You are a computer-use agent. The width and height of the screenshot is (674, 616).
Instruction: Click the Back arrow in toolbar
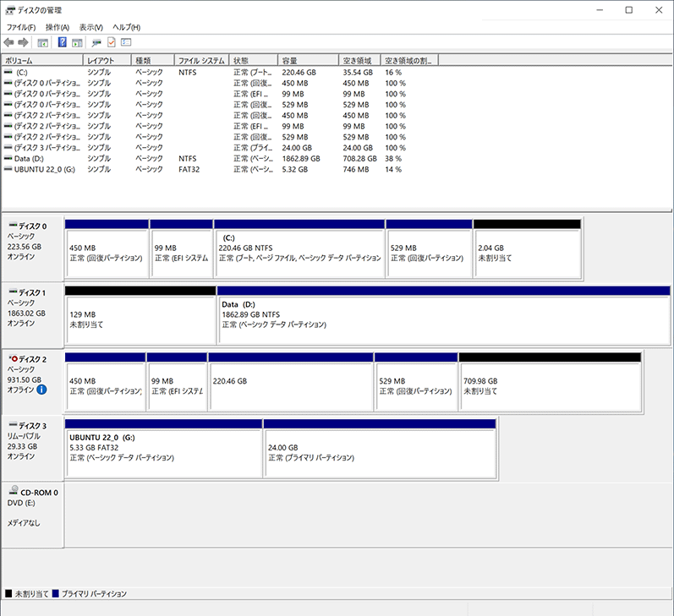tap(8, 42)
